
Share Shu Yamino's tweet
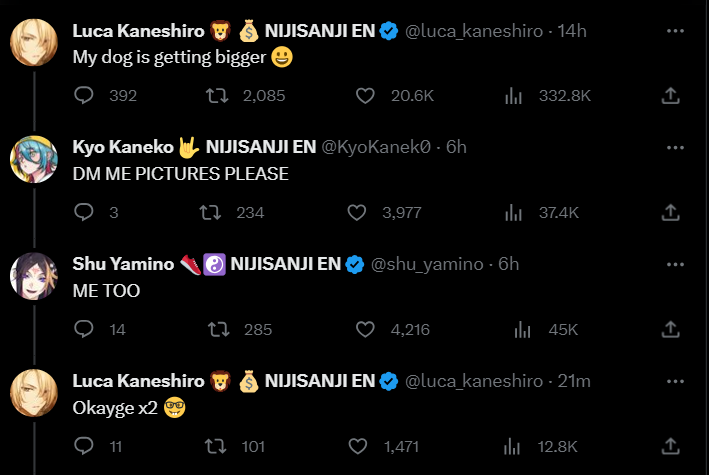[671, 329]
